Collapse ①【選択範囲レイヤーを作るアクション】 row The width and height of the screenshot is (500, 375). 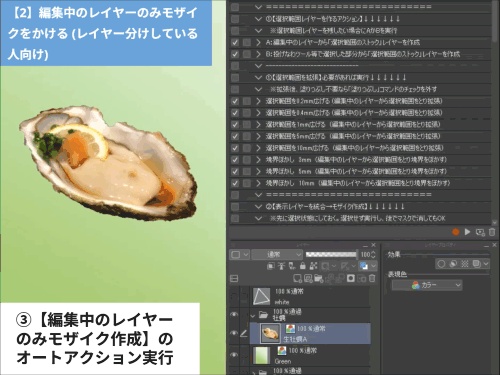pyautogui.click(x=258, y=19)
